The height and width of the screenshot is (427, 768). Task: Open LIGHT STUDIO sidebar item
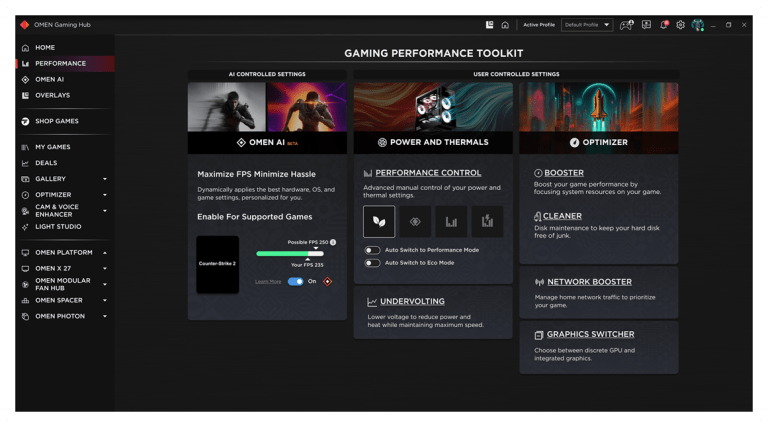tap(58, 227)
